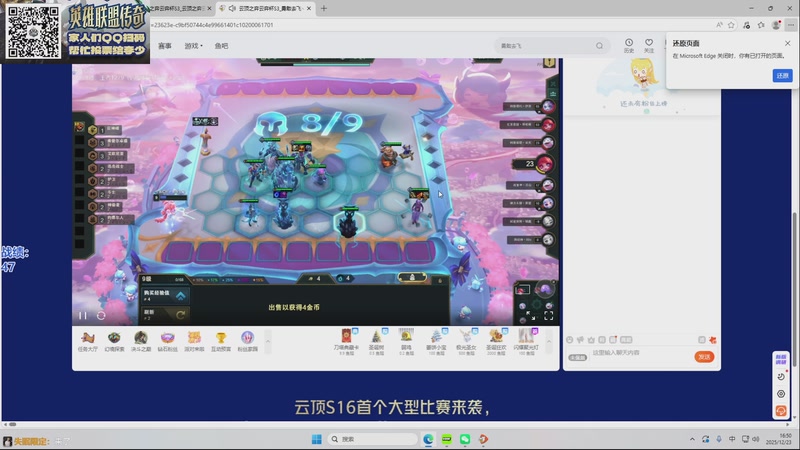Add page to favorites star icon

coord(731,24)
